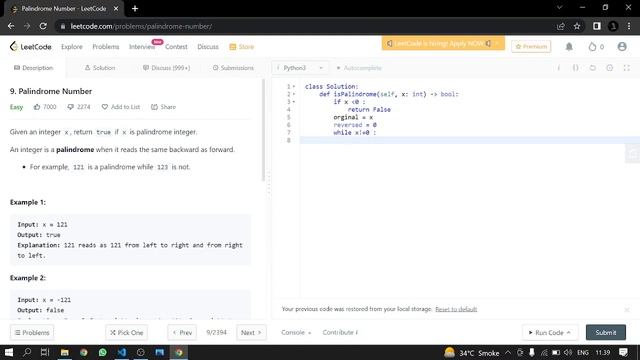This screenshot has width=640, height=360.
Task: Toggle the Autocomplete option
Action: tap(359, 68)
